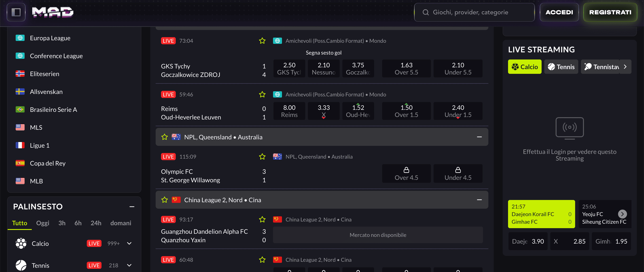Select the Europa League globe icon
This screenshot has width=644, height=272.
(x=20, y=38)
